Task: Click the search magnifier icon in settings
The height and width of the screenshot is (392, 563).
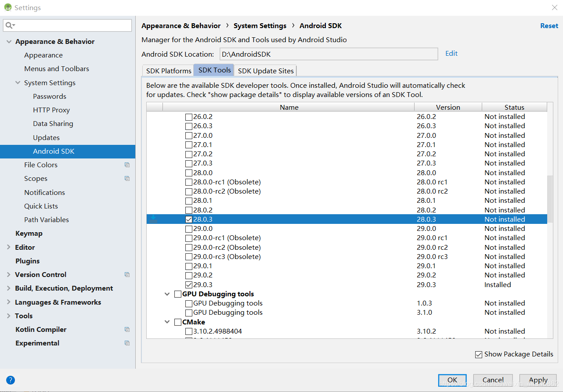Action: pyautogui.click(x=9, y=25)
